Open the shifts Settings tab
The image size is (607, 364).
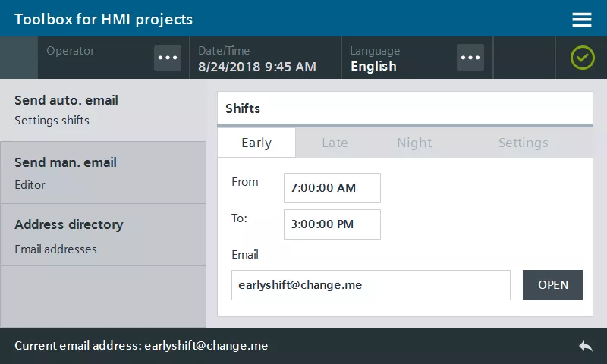[x=523, y=143]
